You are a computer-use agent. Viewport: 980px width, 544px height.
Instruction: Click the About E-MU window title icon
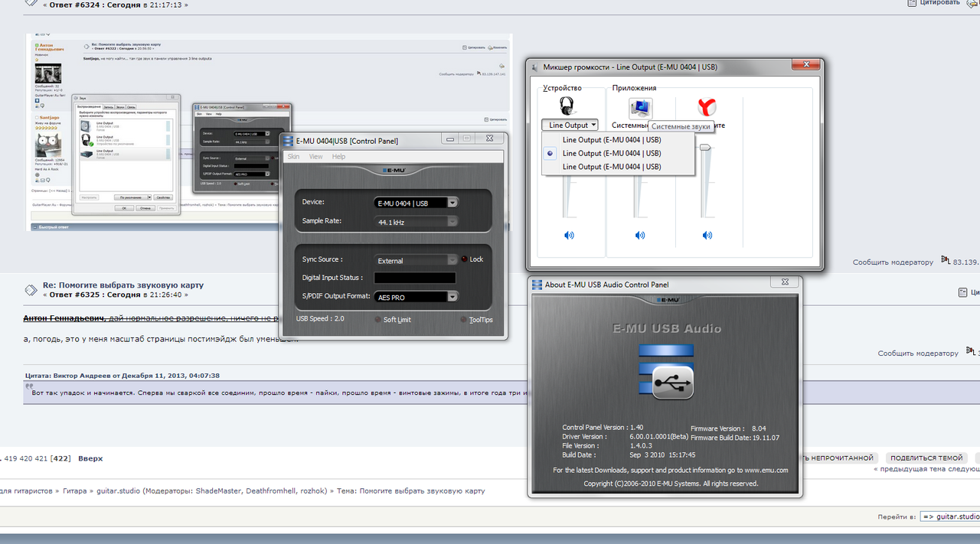[537, 285]
